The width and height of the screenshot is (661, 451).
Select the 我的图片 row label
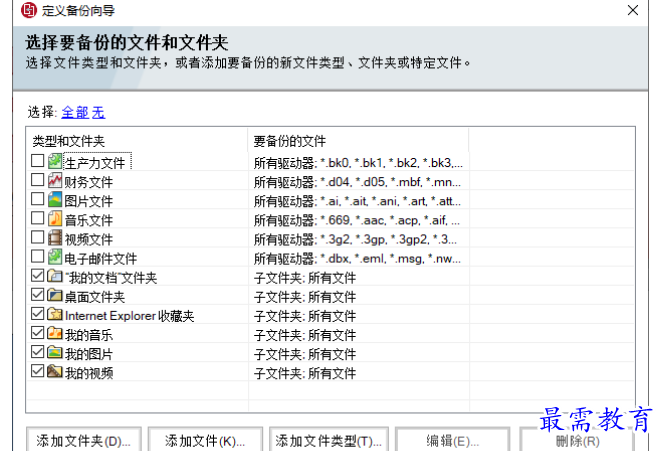tap(89, 354)
